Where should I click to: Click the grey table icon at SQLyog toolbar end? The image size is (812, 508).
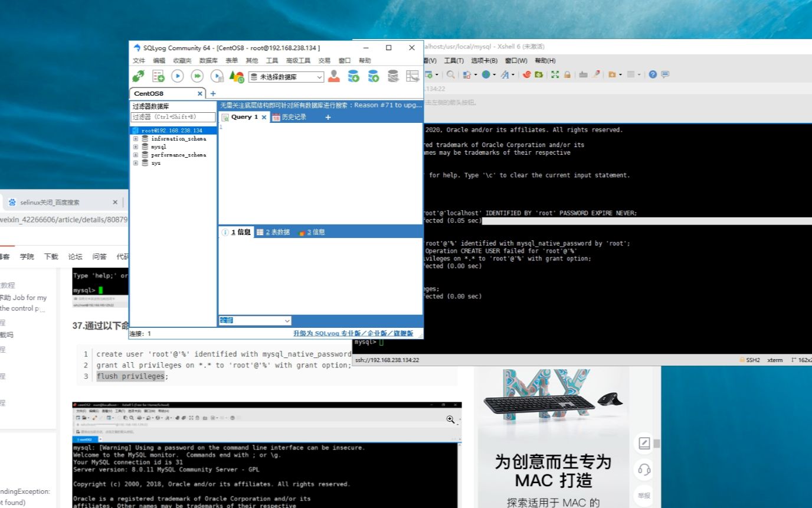412,76
